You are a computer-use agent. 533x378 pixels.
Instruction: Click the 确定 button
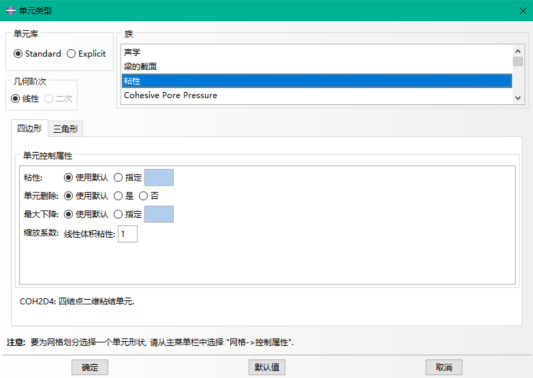pyautogui.click(x=90, y=367)
